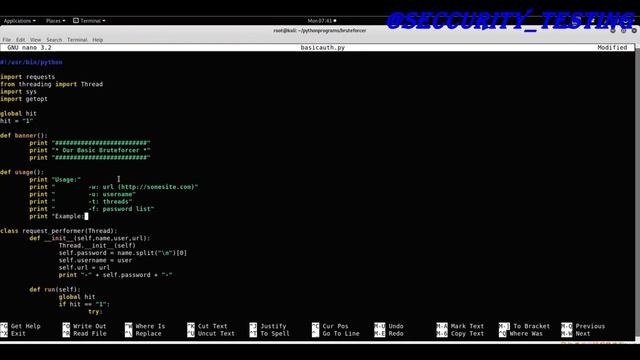Screen dimensions: 640x360
Task: Click the 'def __init__(self,name,user,url):' line
Action: coord(90,238)
